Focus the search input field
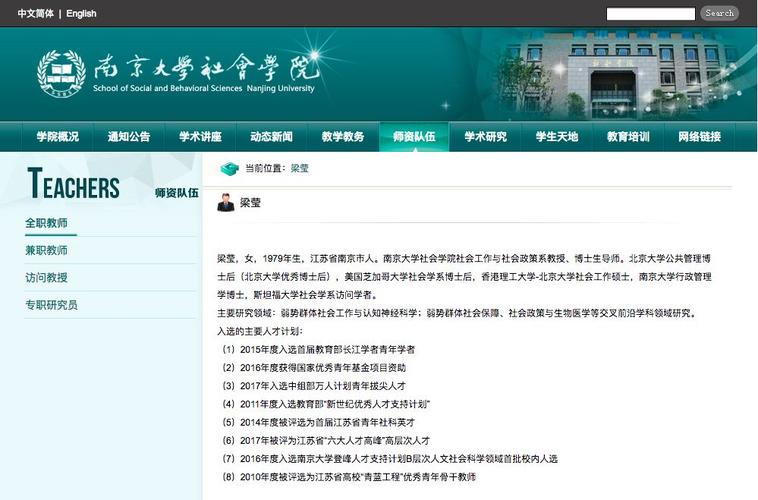This screenshot has height=500, width=758. [x=651, y=14]
